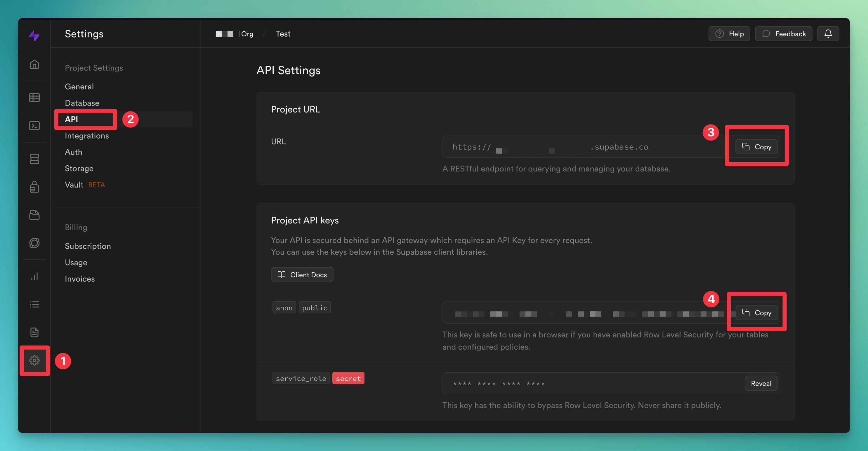The image size is (868, 451).
Task: Open the Settings gear icon
Action: pyautogui.click(x=34, y=360)
